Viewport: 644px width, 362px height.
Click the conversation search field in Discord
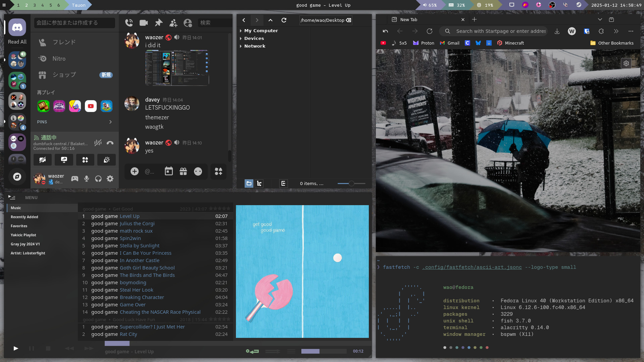tap(75, 23)
